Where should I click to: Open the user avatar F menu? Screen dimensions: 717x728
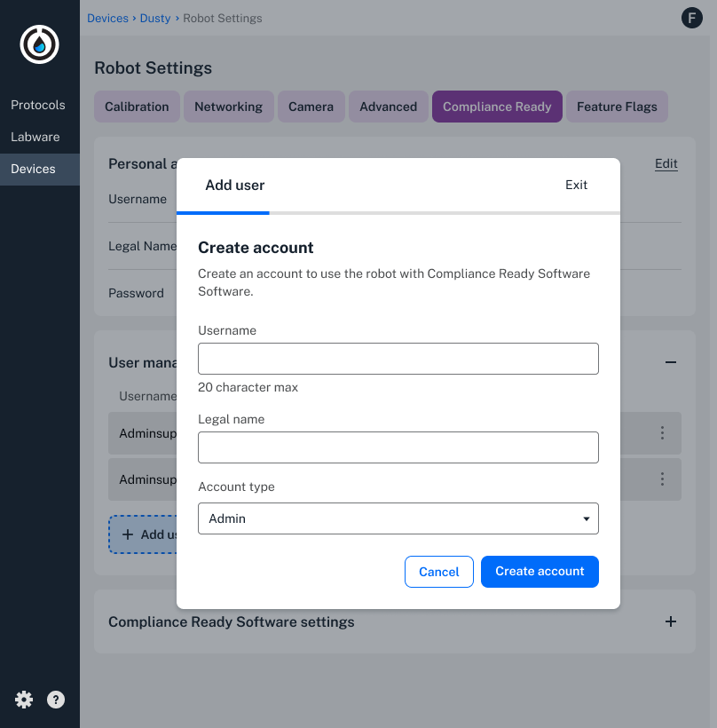[691, 18]
